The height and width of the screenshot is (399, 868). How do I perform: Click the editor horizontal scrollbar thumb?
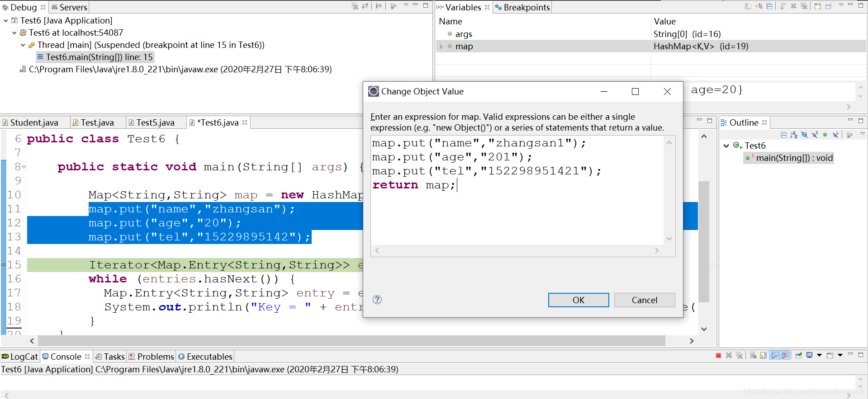(x=351, y=340)
